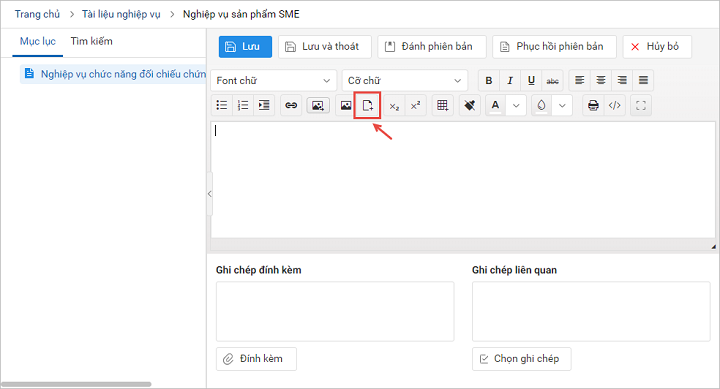Switch to the Mục lục tab
Viewport: 720px width, 389px height.
coord(38,41)
